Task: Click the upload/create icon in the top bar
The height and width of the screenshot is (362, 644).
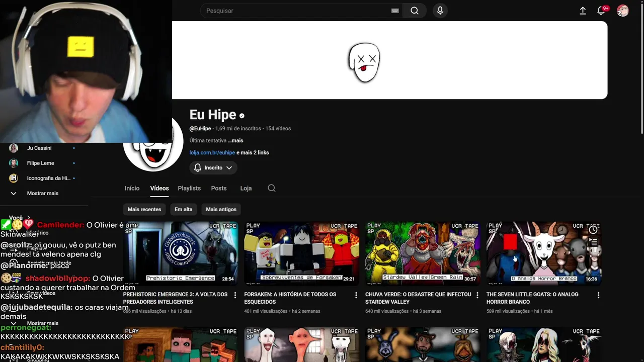Action: 583,11
